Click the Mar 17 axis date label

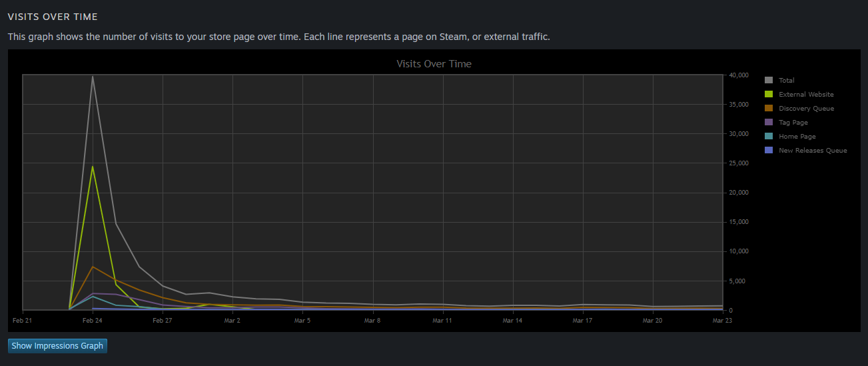(x=582, y=321)
